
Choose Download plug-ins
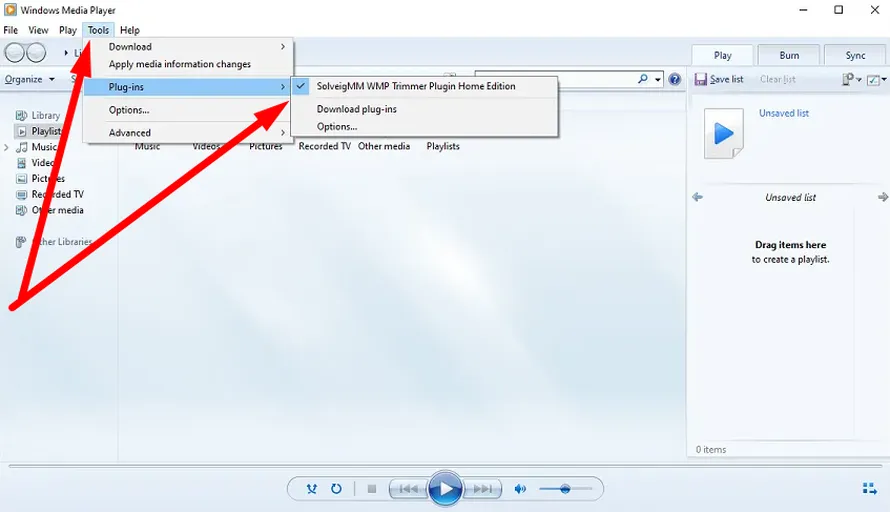coord(424,109)
